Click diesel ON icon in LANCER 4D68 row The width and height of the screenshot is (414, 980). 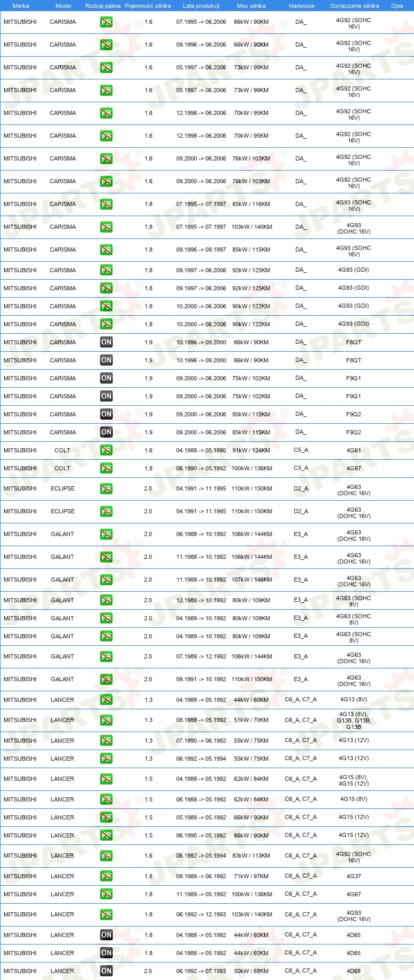[x=106, y=971]
